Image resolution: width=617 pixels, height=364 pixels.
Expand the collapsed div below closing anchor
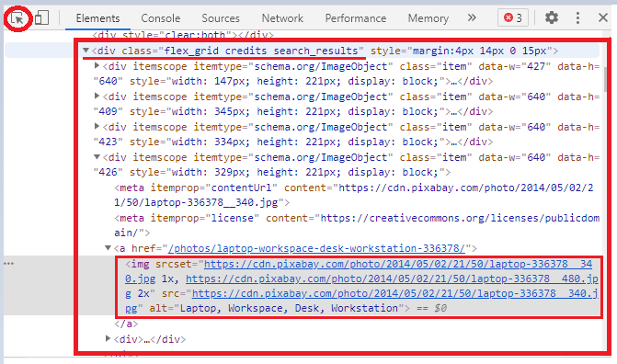point(108,338)
